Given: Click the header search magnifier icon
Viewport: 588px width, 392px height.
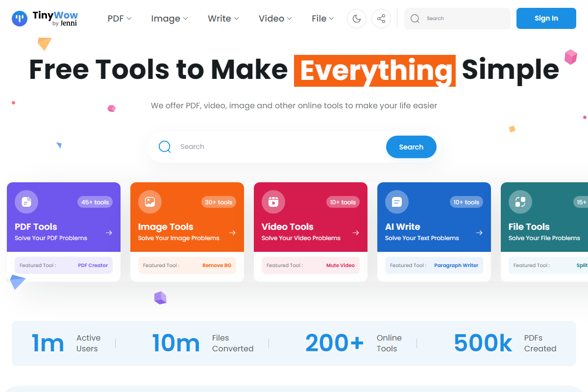Looking at the screenshot, I should point(415,19).
